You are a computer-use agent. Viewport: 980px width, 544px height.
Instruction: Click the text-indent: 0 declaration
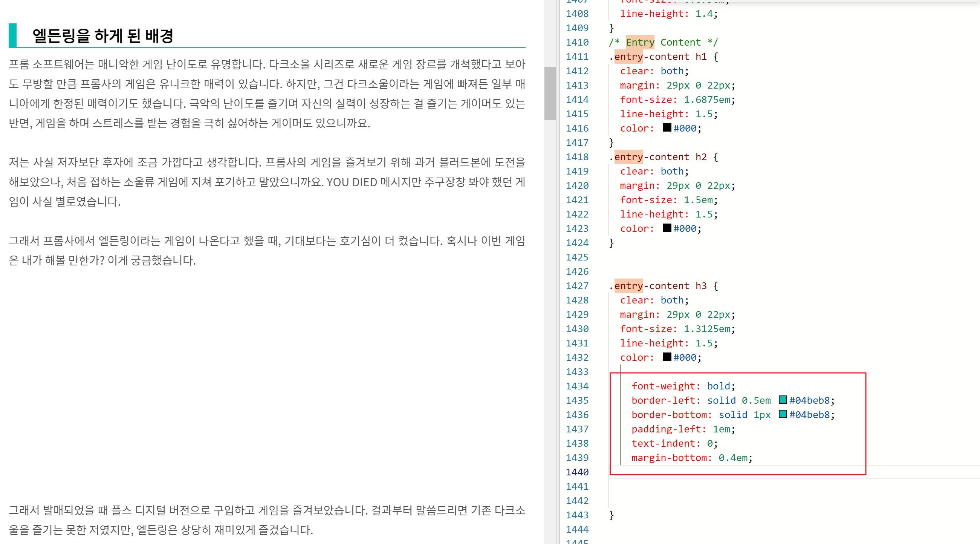point(674,443)
